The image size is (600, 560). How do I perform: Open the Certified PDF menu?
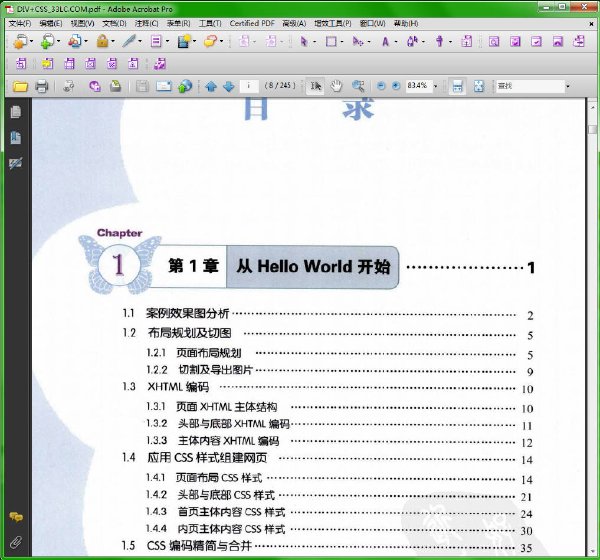(252, 24)
